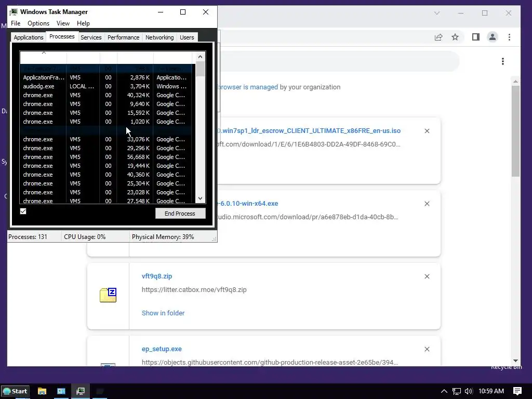
Task: Select the audiodg.exe process row
Action: (x=107, y=87)
